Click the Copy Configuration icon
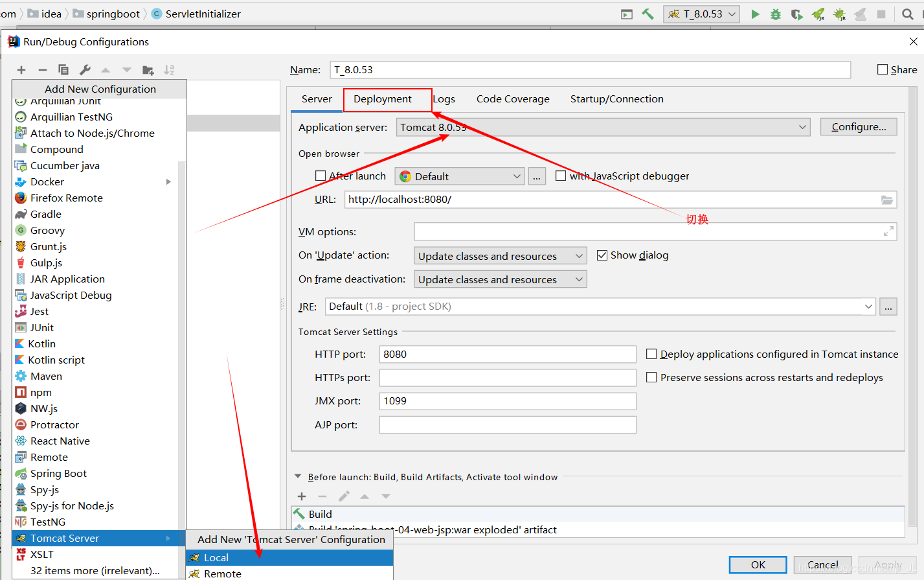Screen dimensions: 924x580 pyautogui.click(x=63, y=70)
